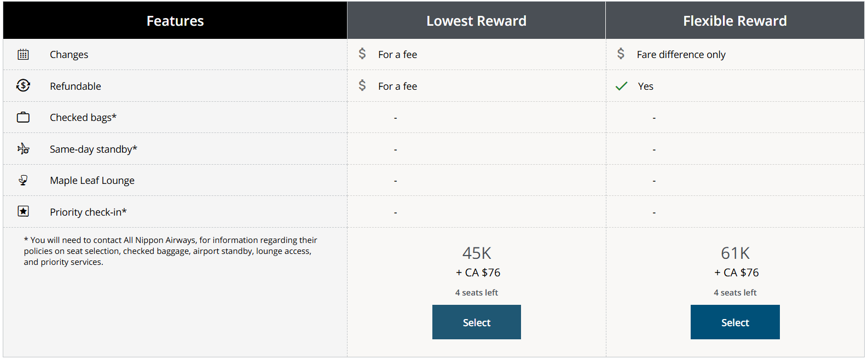This screenshot has height=359, width=868.
Task: Click the Flexible Reward column header
Action: (x=734, y=21)
